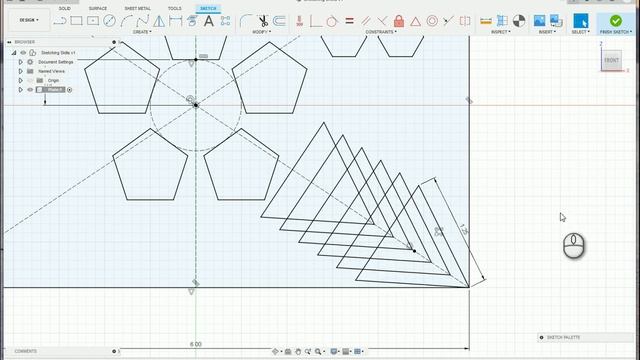Viewport: 640px width, 360px height.
Task: Click the green Finish Sketch checkmark
Action: click(616, 20)
